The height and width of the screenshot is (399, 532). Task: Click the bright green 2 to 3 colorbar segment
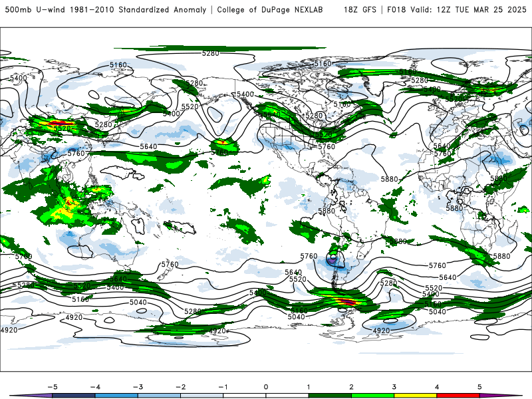372,396
